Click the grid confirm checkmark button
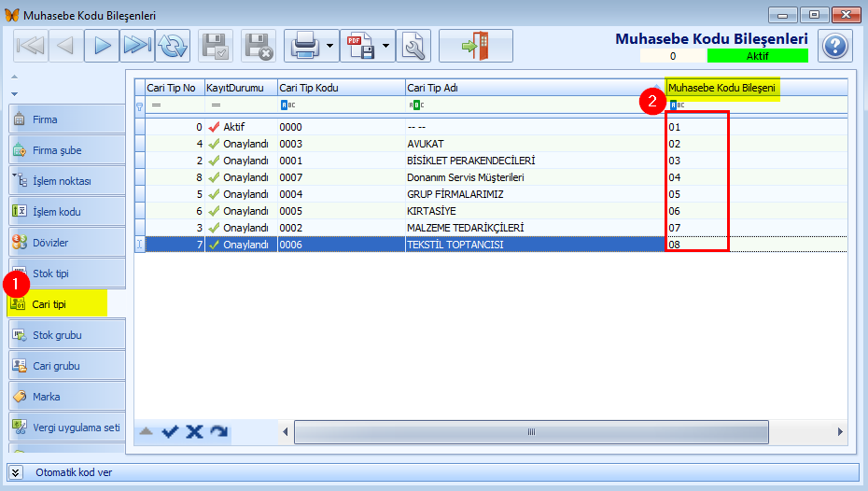This screenshot has height=491, width=868. tap(170, 431)
